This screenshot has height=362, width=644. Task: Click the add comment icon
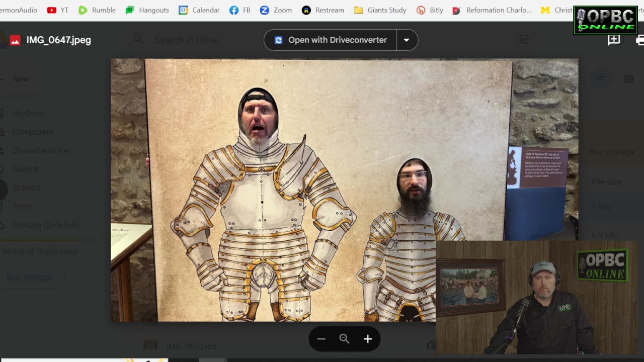click(x=614, y=40)
